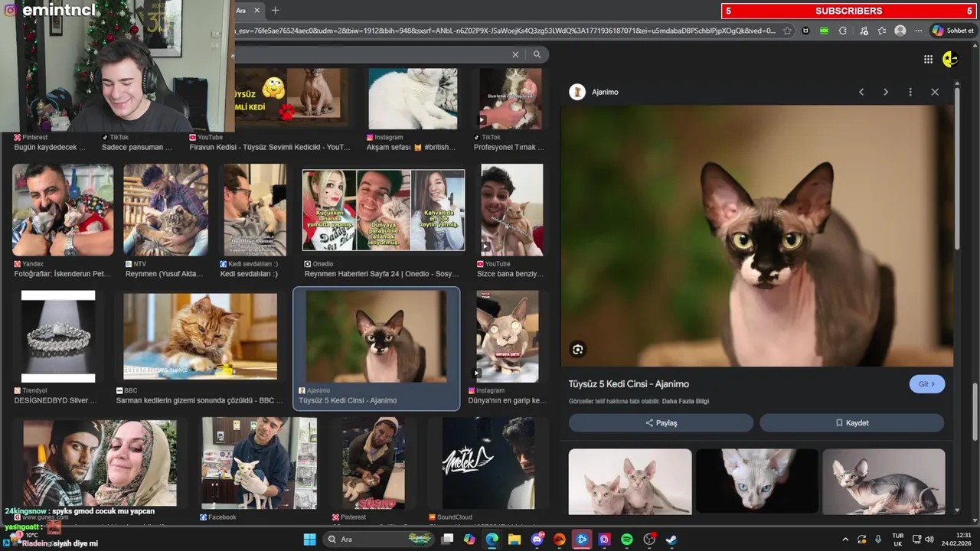Open File Explorer from taskbar

tap(514, 540)
